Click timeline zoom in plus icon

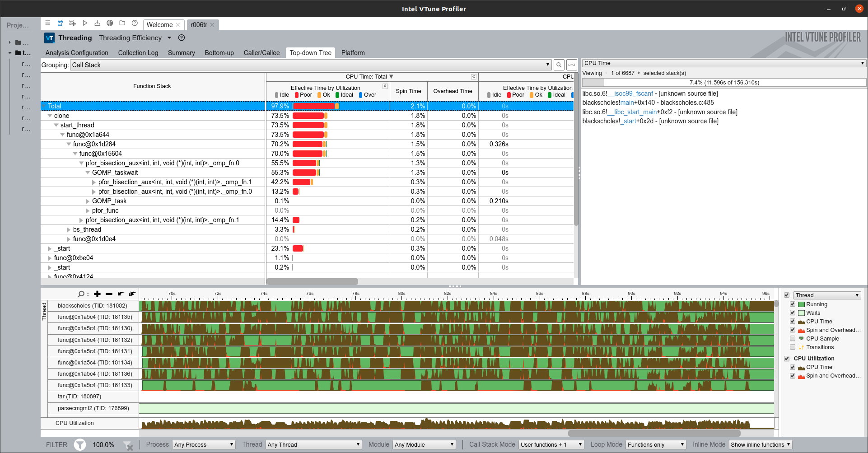97,294
